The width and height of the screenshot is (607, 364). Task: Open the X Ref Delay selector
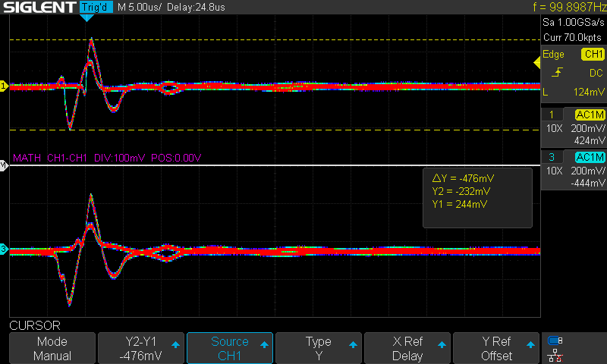407,348
